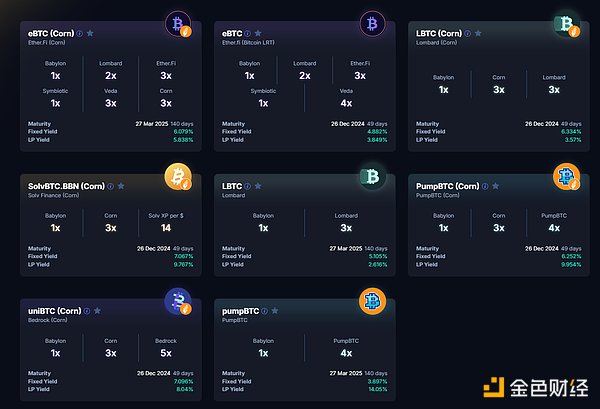
Task: Click the 9.767% LP Yield on SolvBTC.BBN
Action: (x=184, y=264)
